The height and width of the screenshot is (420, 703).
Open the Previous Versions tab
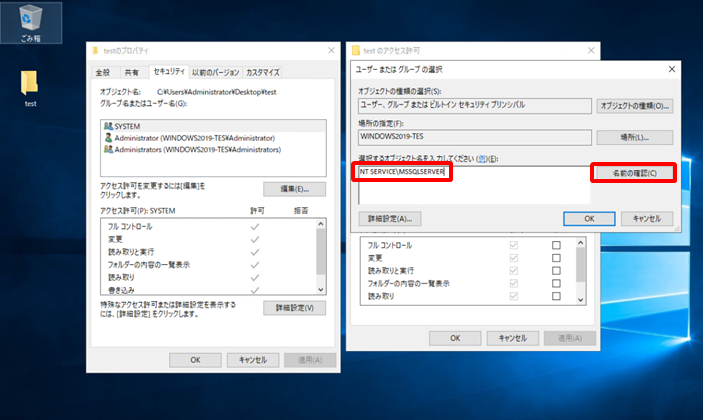216,72
